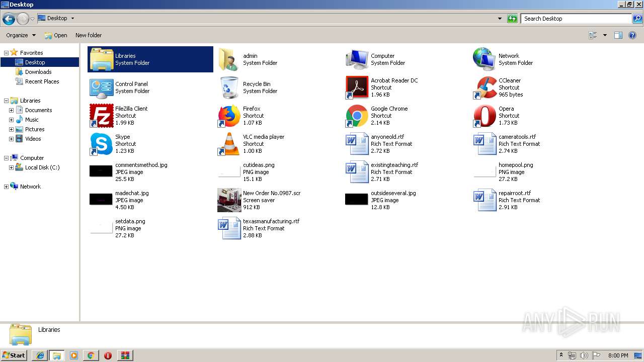
Task: Select the Computer system folder icon
Action: (x=357, y=59)
